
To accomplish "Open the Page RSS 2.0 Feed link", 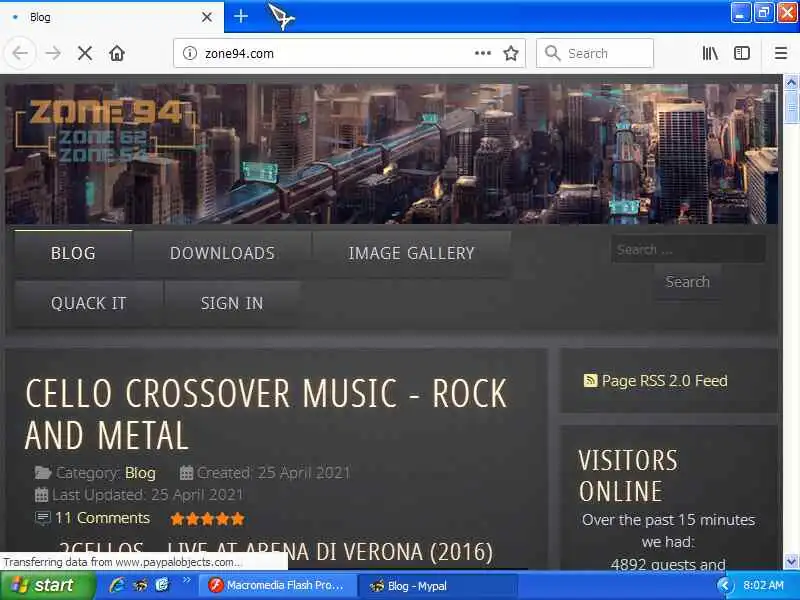I will 664,381.
